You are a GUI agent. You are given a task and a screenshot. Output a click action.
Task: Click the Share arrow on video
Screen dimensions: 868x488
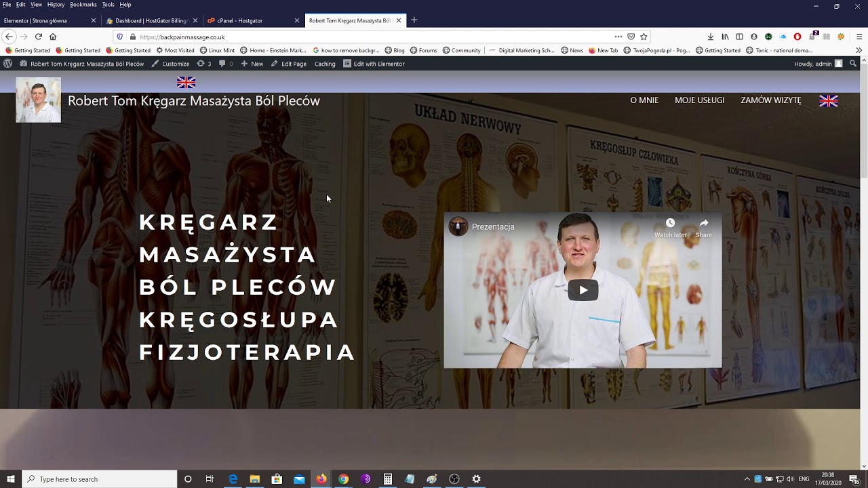coord(703,224)
